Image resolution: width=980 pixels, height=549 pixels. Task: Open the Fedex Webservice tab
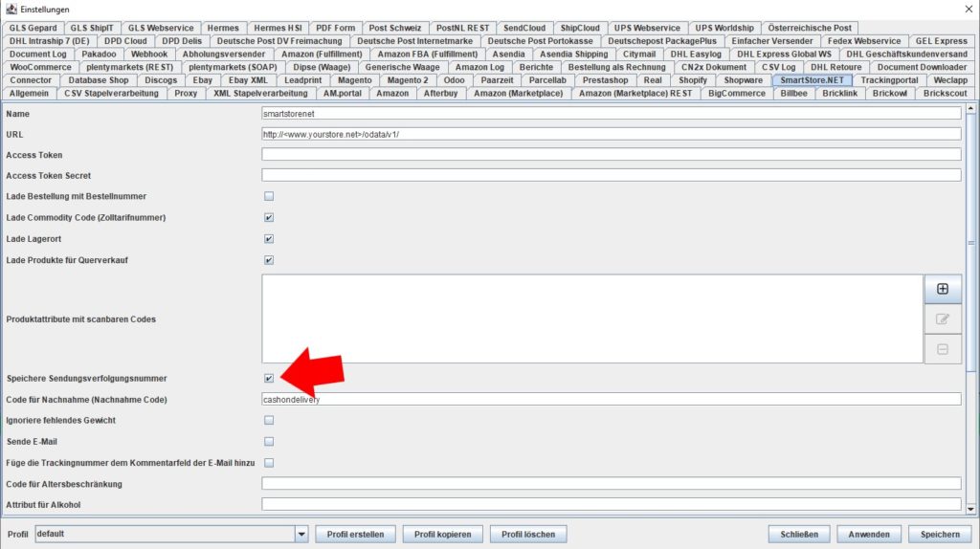click(x=864, y=41)
